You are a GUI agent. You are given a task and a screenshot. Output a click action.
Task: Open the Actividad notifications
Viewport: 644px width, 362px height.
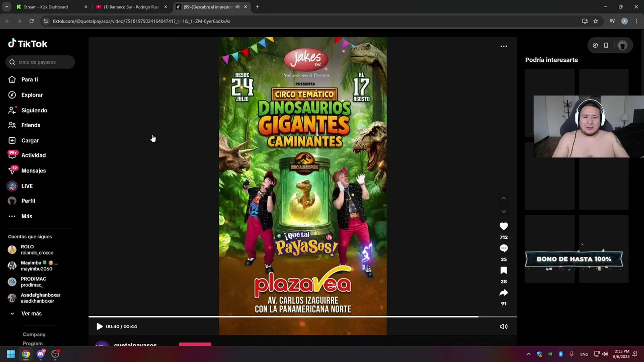[27, 155]
